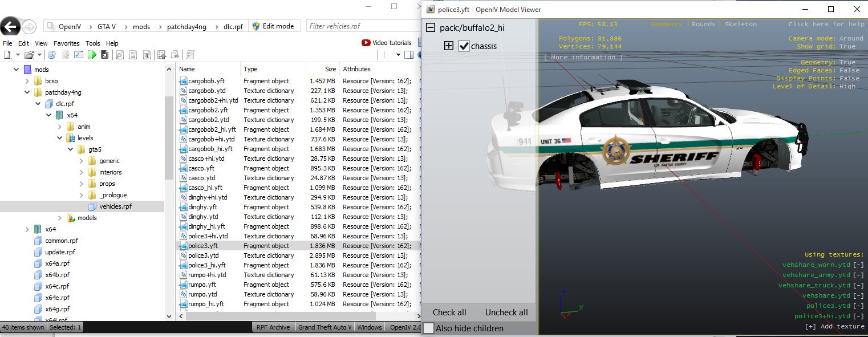Click the open folder toolbar icon

coord(29,55)
